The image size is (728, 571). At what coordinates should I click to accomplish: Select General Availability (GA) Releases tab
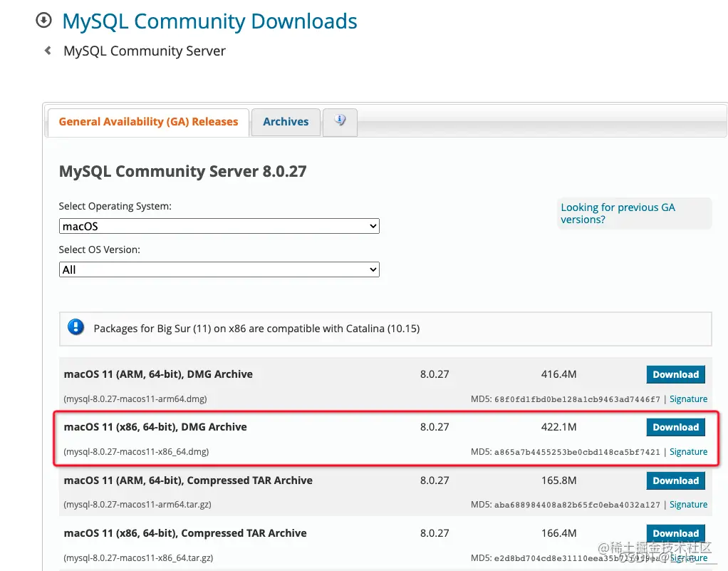click(x=148, y=122)
